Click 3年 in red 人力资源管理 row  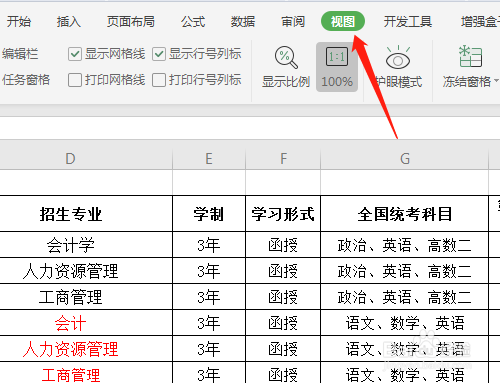209,349
